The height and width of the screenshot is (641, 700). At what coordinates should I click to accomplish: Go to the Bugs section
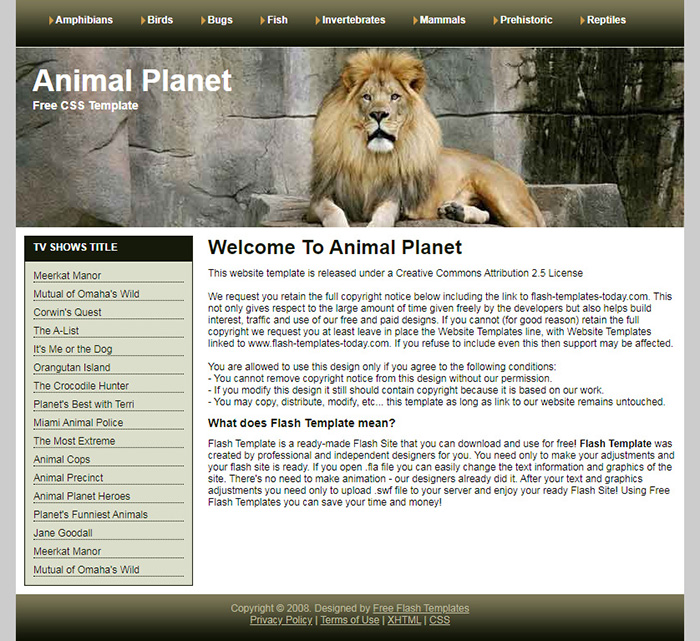pos(220,20)
